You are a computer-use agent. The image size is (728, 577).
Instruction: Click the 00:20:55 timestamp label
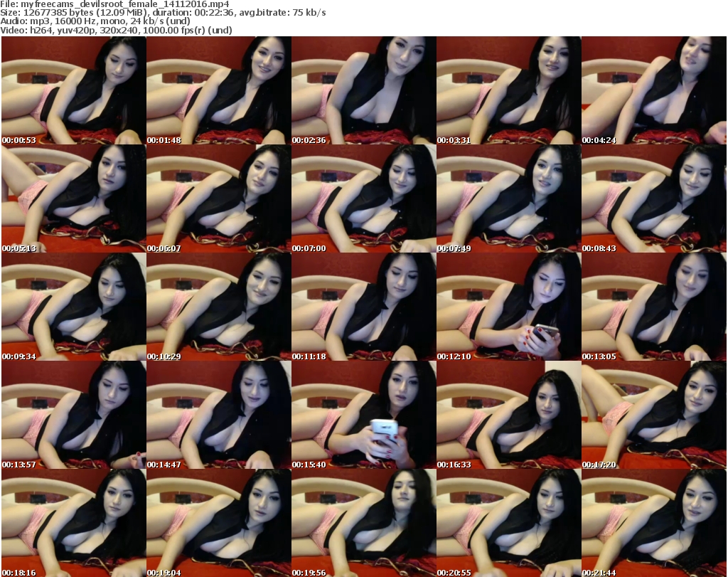[454, 572]
